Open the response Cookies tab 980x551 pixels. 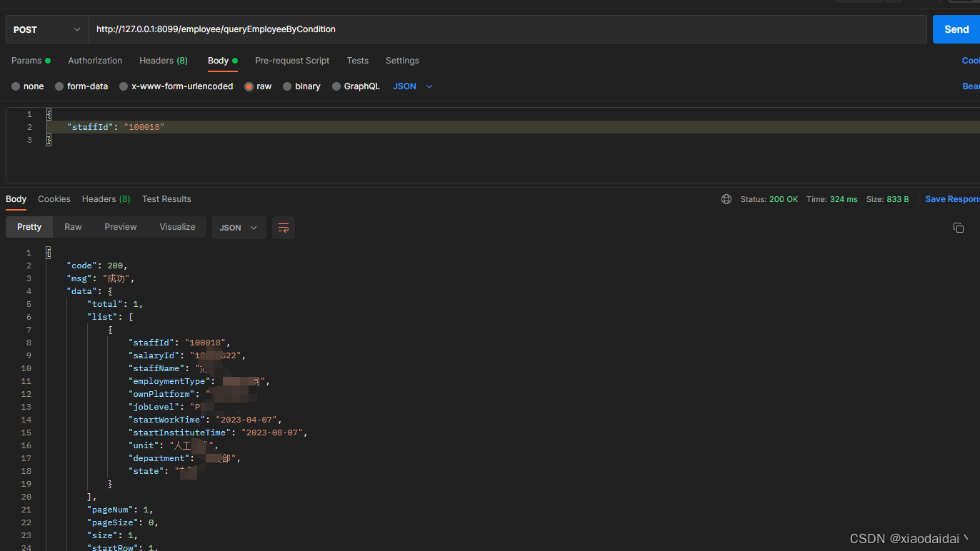click(54, 199)
